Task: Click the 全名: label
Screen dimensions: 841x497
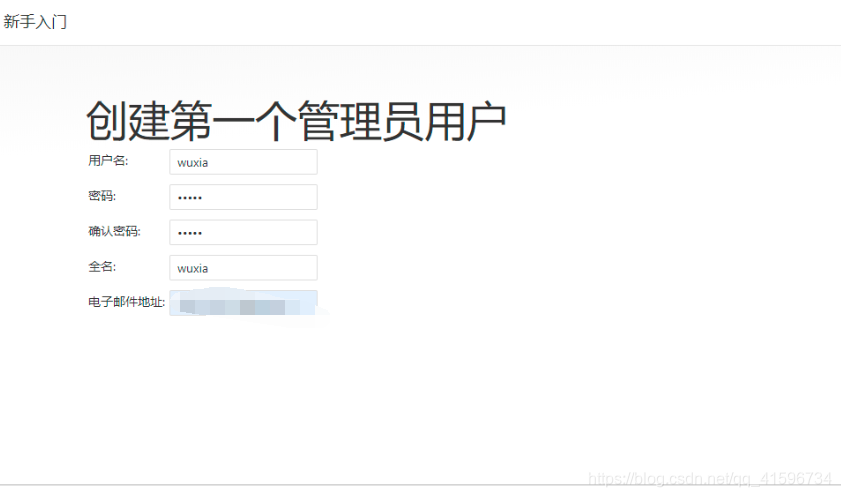Action: click(x=102, y=266)
